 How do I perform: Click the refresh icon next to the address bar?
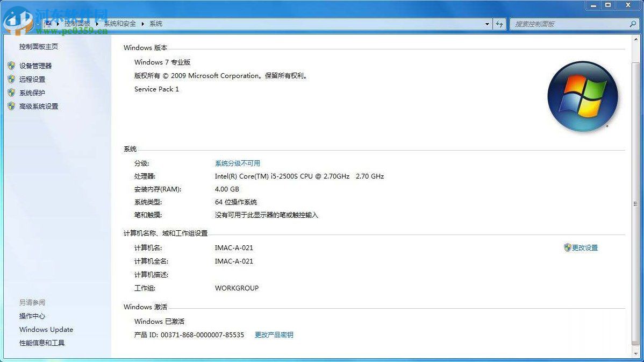[499, 24]
